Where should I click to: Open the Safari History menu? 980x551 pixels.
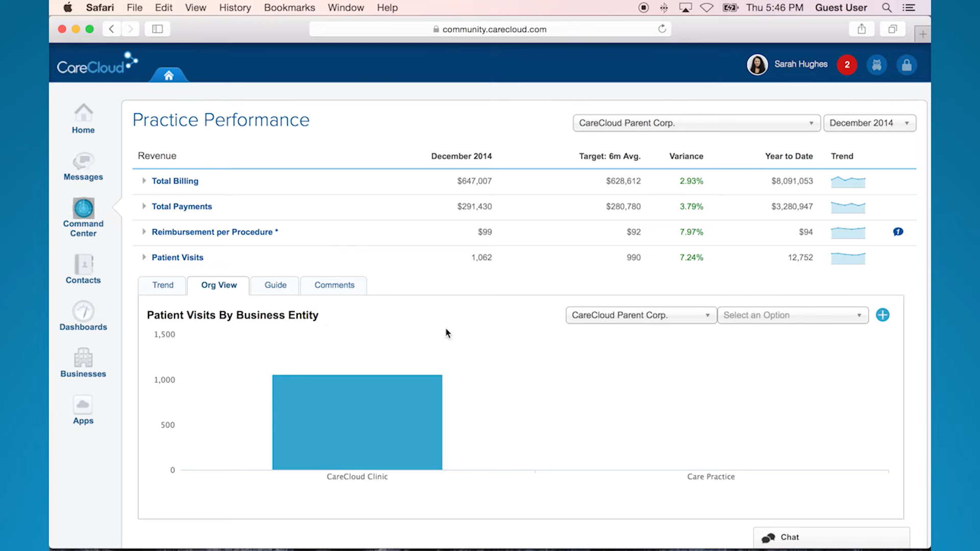[x=235, y=8]
